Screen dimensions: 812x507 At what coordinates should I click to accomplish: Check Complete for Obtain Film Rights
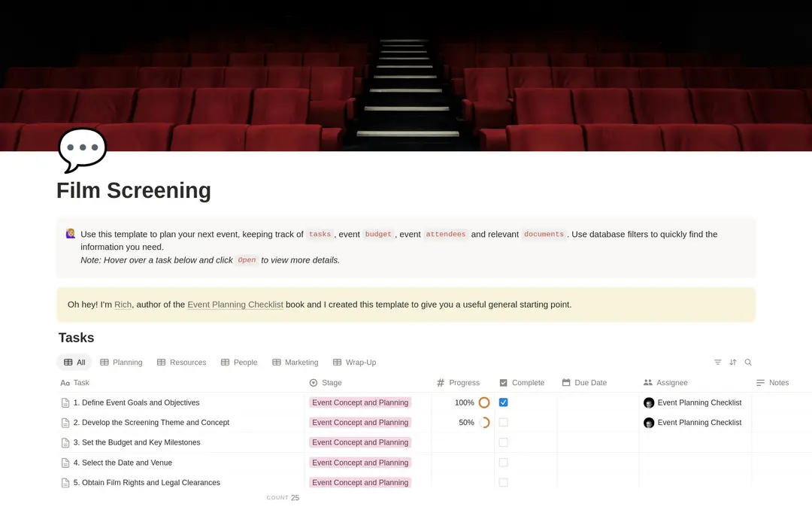click(503, 482)
